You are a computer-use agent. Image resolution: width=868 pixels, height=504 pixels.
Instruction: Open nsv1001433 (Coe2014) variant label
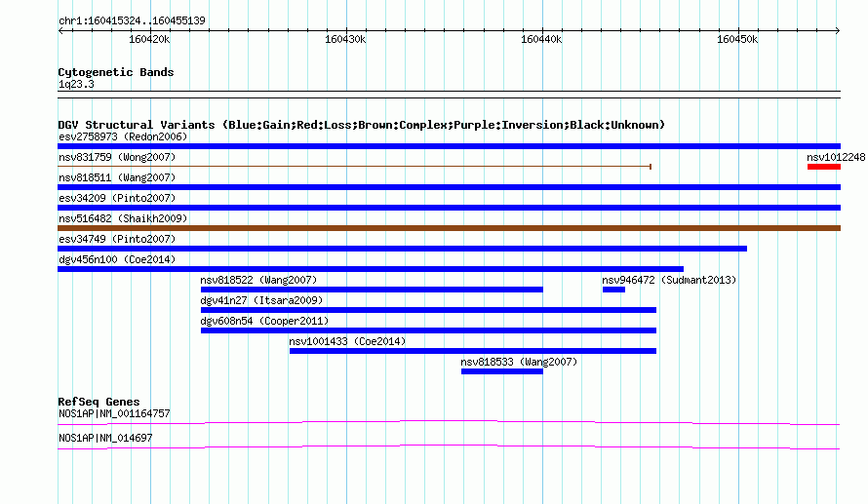[x=347, y=341]
